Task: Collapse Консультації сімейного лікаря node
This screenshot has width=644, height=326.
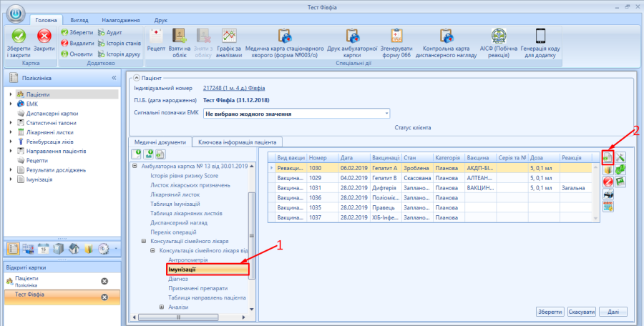Action: point(143,241)
